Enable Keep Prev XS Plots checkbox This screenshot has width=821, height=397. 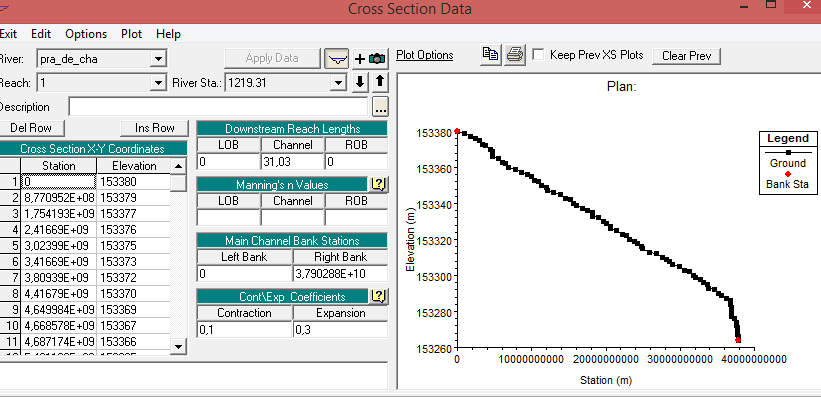pos(538,54)
